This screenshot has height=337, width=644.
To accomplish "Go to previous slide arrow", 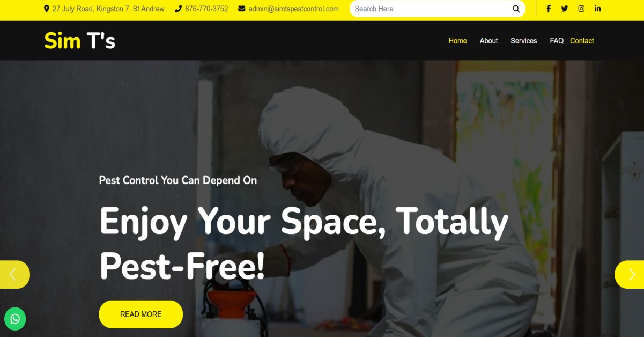I will (x=13, y=275).
